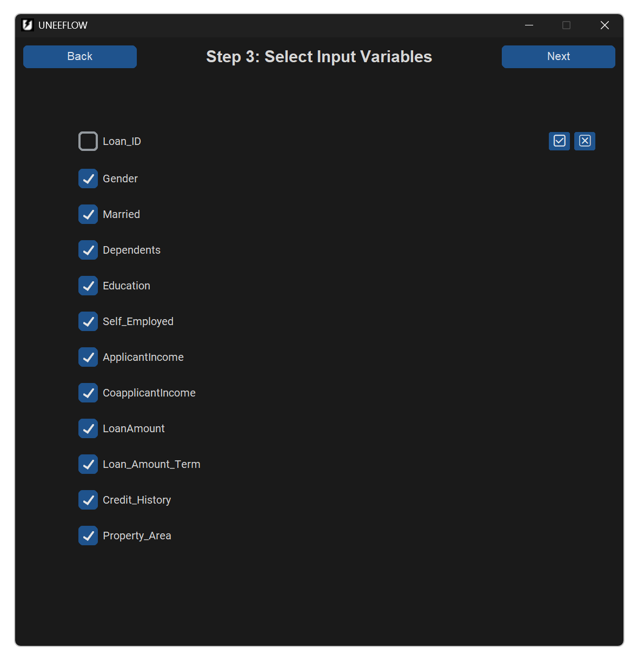Enable the Loan_ID checkbox
Screen dimensions: 644x654
pyautogui.click(x=88, y=141)
